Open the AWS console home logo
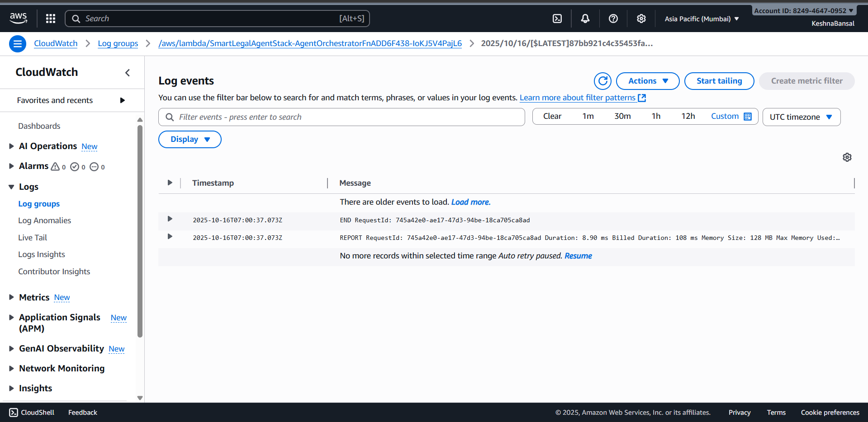 tap(19, 18)
